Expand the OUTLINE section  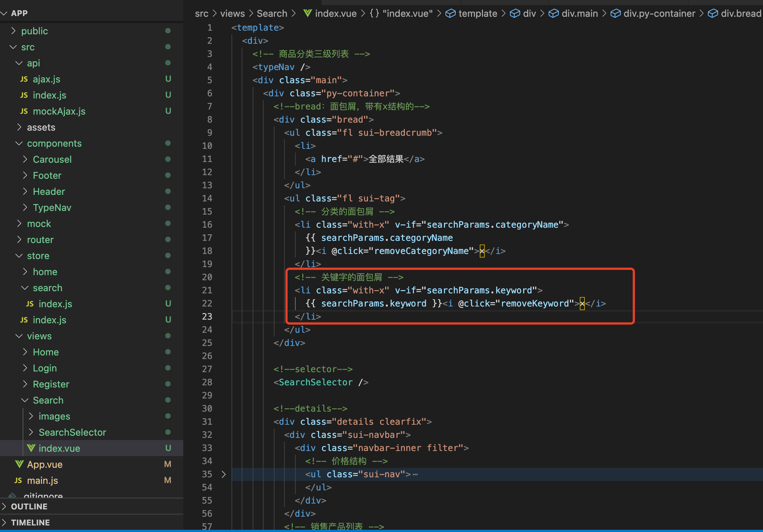click(29, 506)
